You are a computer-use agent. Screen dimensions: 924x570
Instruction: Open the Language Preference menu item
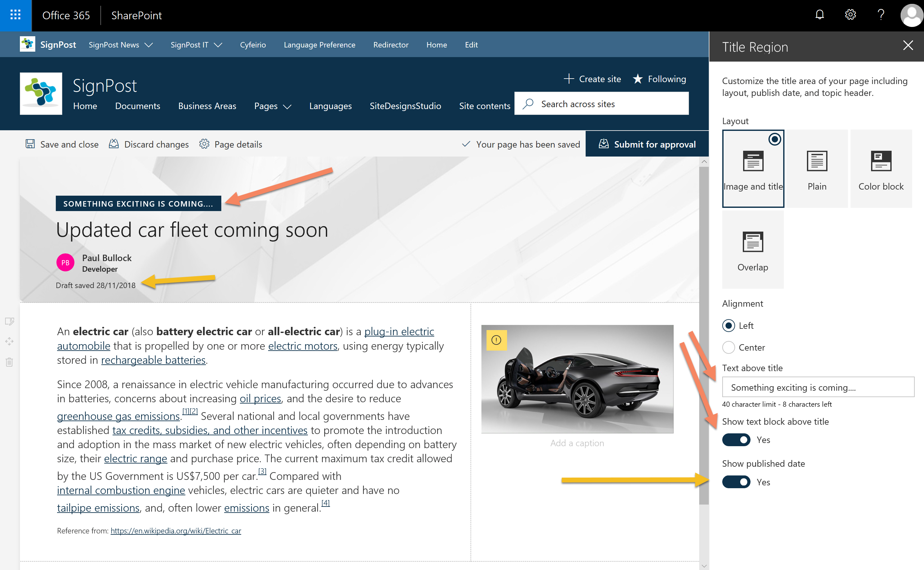click(319, 45)
